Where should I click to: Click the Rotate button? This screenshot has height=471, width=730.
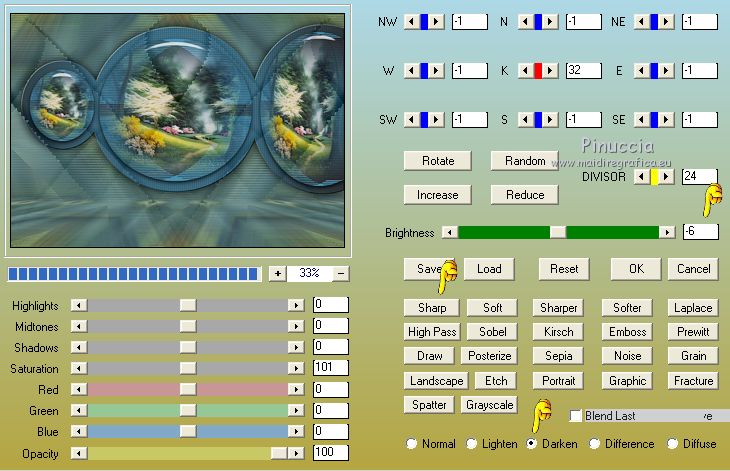(438, 161)
